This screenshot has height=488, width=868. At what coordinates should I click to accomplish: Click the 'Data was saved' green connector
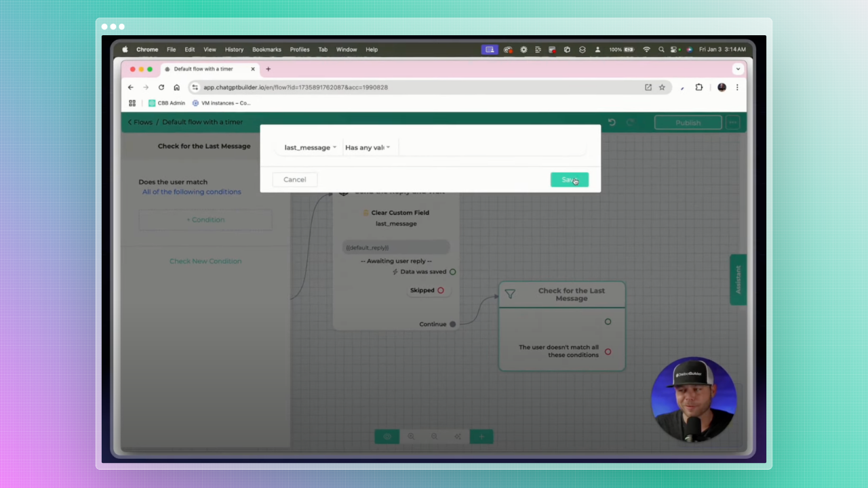452,272
